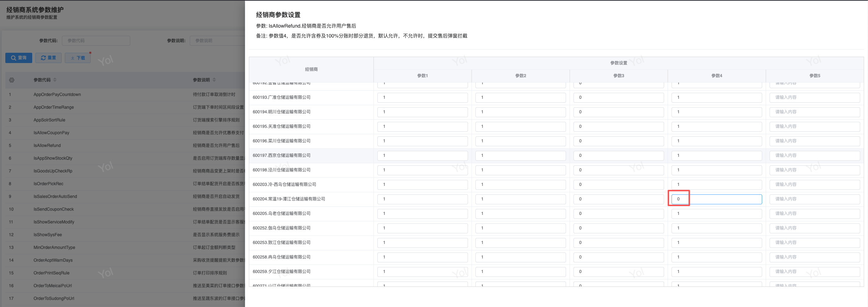This screenshot has height=307, width=868.
Task: Click the gear settings icon in table header
Action: (x=12, y=80)
